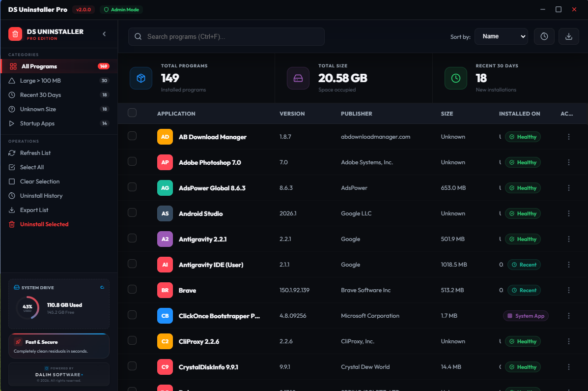The height and width of the screenshot is (391, 588).
Task: Check the Brave row checkbox
Action: click(132, 289)
